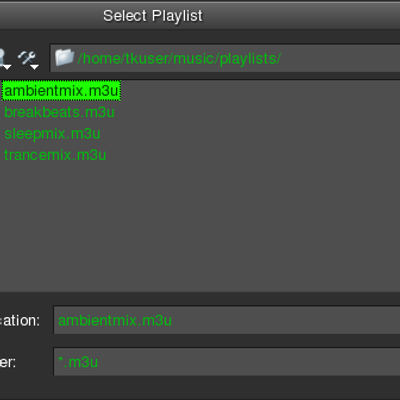
Task: Click the partially visible bookmarks icon
Action: pos(2,57)
